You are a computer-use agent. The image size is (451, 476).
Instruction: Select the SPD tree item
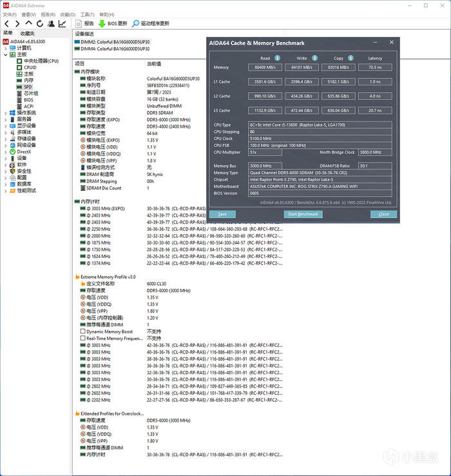click(24, 87)
